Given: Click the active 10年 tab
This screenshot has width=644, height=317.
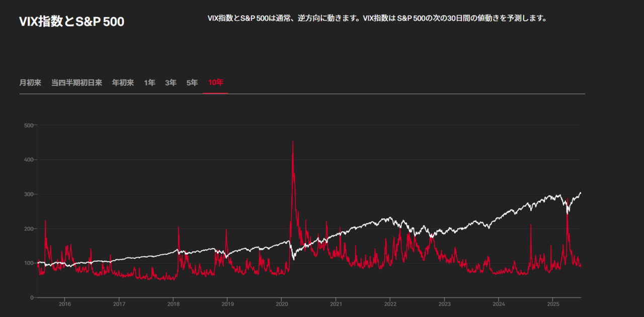Looking at the screenshot, I should [215, 83].
